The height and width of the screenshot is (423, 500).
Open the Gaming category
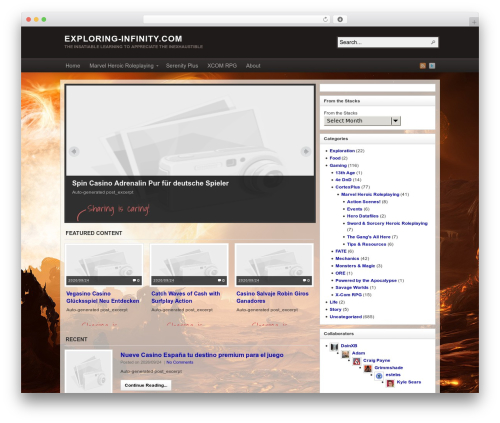click(338, 165)
